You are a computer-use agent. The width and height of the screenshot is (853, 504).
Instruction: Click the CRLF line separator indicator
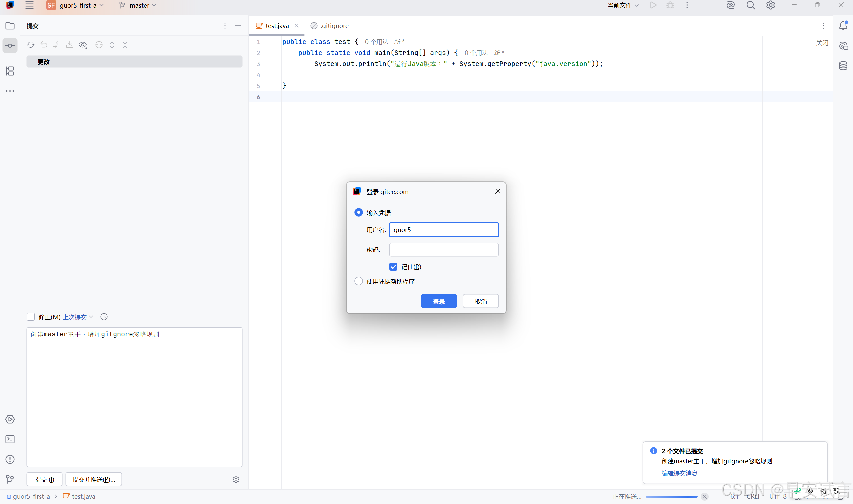click(x=753, y=496)
